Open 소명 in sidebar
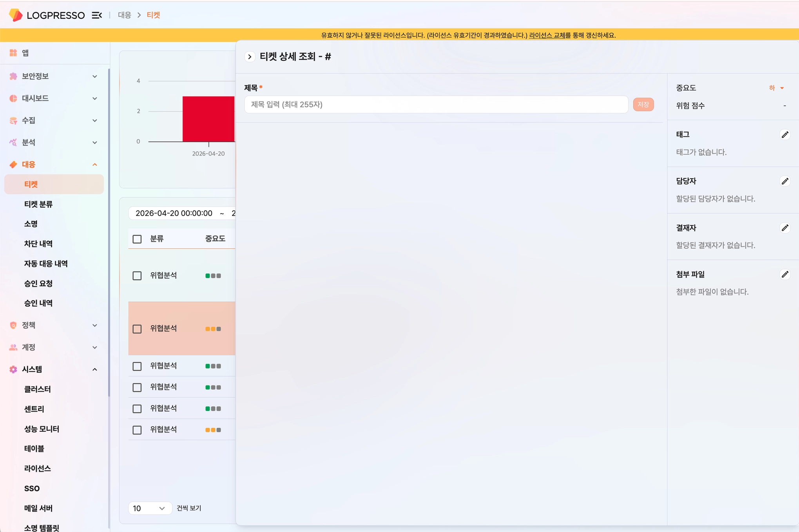The image size is (799, 532). click(31, 224)
